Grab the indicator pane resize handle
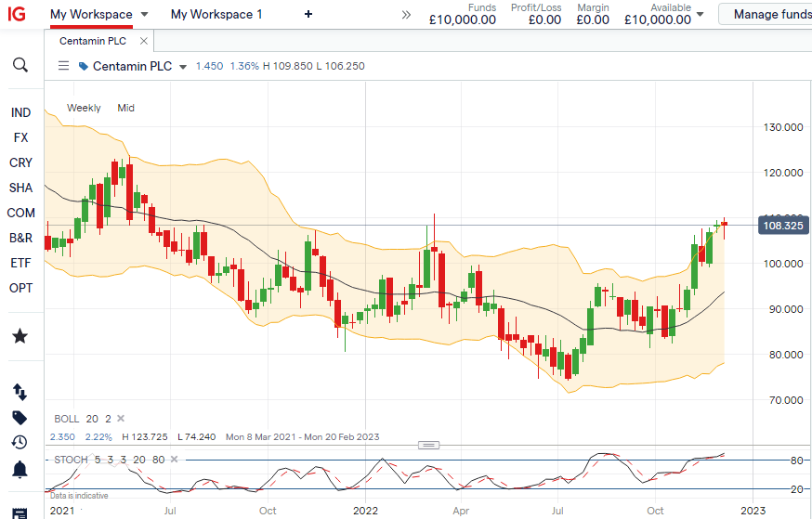Viewport: 812px width, 519px height. tap(427, 445)
